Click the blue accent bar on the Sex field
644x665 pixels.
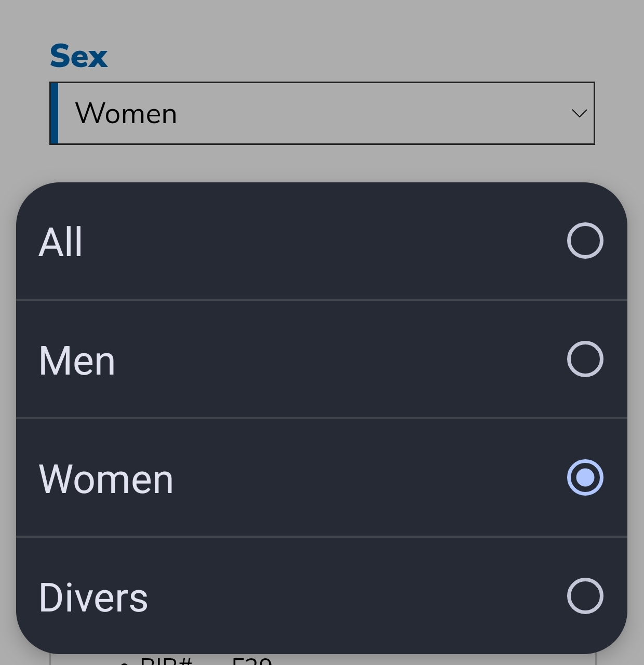coord(54,113)
